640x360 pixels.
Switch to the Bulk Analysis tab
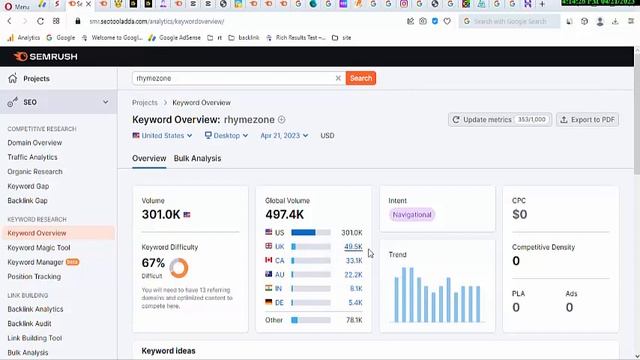pos(197,158)
